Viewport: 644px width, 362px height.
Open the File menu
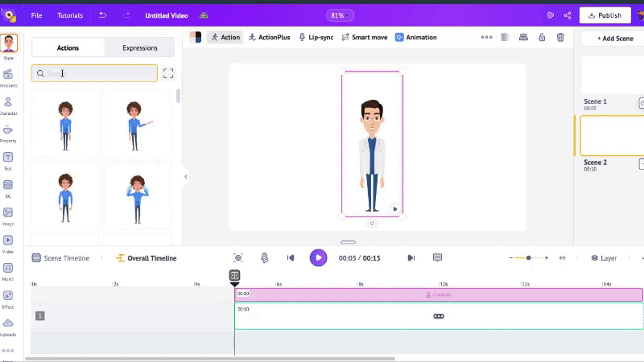click(x=37, y=15)
